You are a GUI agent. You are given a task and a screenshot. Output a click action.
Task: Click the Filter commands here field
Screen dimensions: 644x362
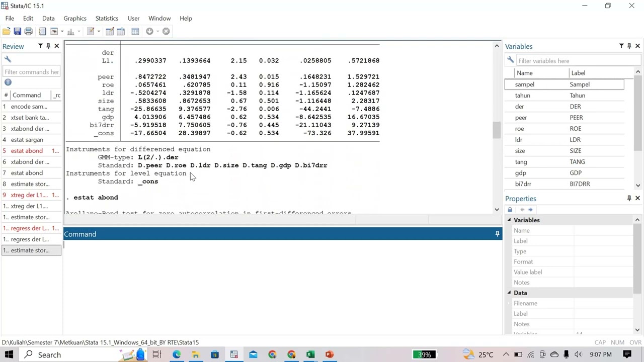tap(31, 72)
